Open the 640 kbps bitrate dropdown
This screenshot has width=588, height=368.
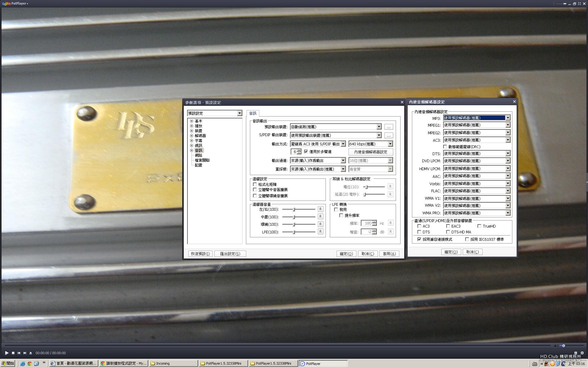pos(390,144)
